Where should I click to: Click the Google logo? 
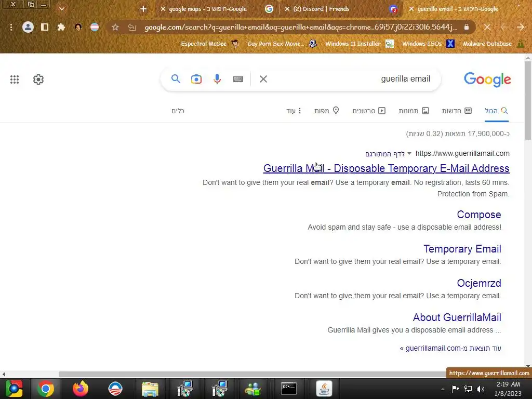click(x=487, y=79)
